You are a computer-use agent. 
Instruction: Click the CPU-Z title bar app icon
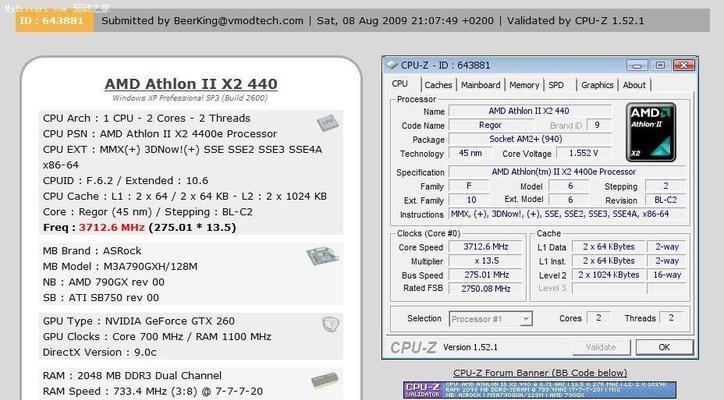coord(392,65)
